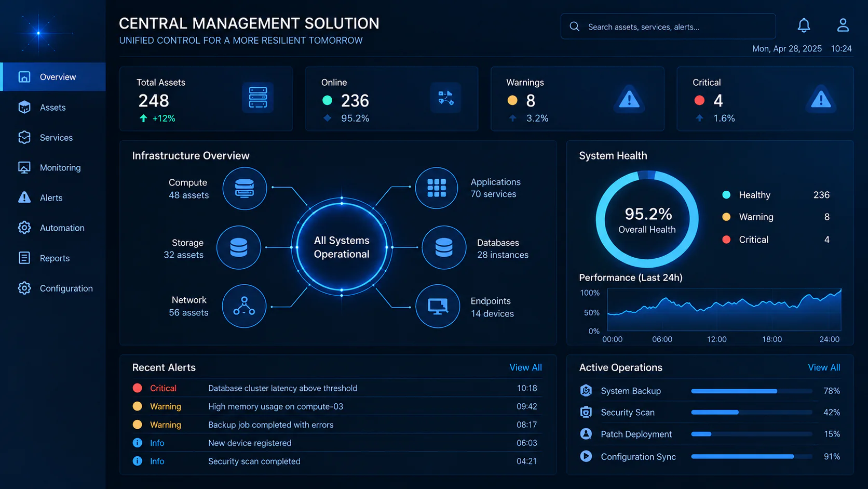
Task: Click the Security Scan progress bar
Action: click(x=752, y=412)
